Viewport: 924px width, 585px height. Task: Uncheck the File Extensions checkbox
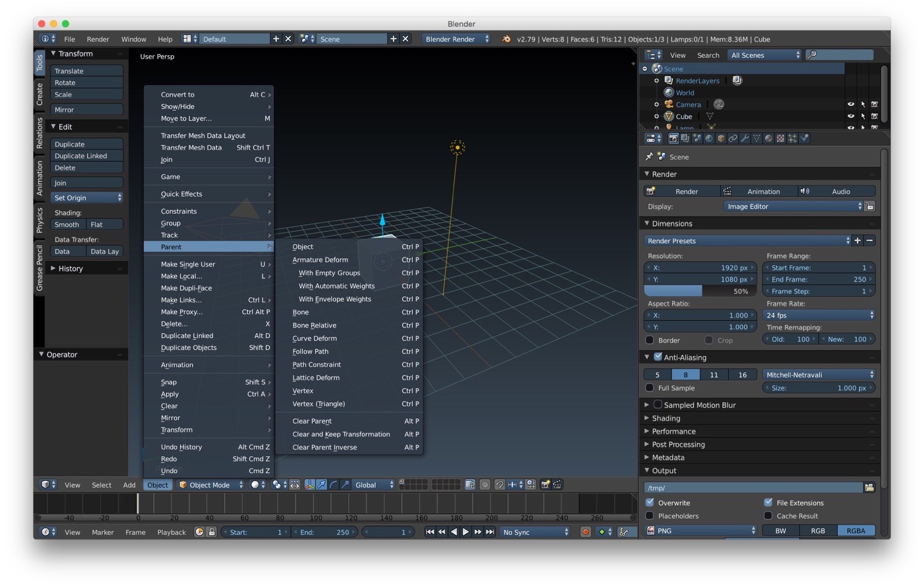tap(768, 502)
